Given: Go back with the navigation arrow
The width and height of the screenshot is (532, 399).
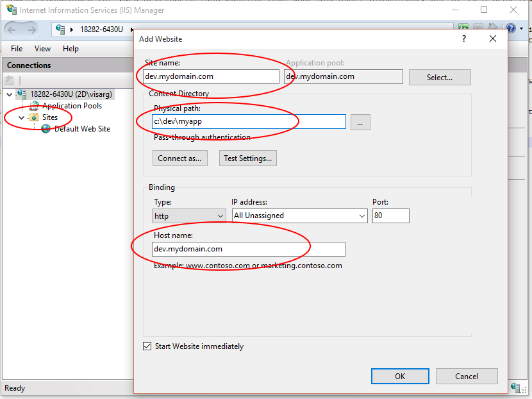Looking at the screenshot, I should click(x=12, y=30).
